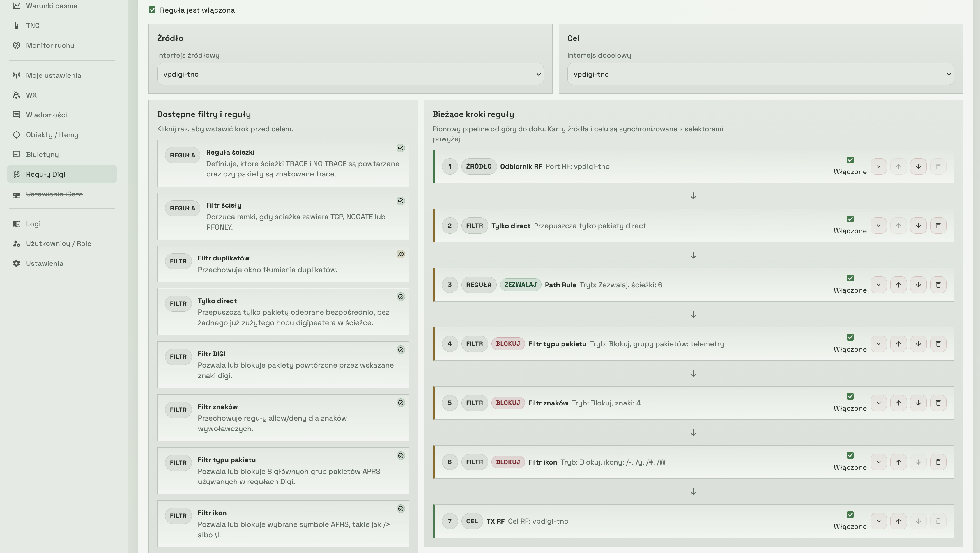Move TX RF destination step up

coord(898,521)
